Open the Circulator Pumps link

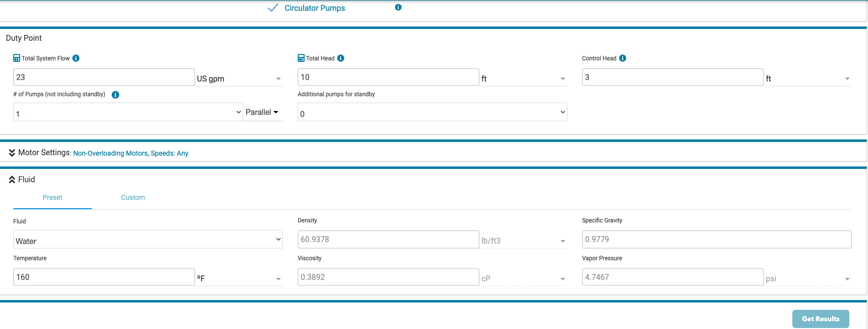pos(315,8)
